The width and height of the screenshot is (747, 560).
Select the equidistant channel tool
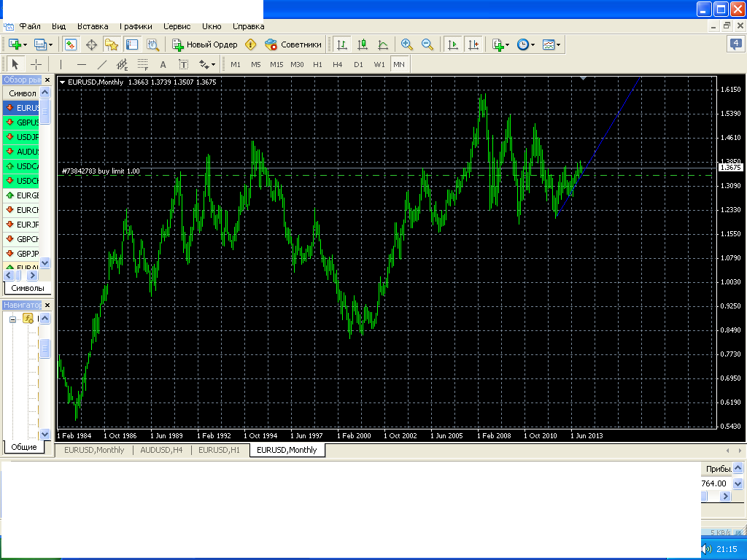pyautogui.click(x=122, y=64)
